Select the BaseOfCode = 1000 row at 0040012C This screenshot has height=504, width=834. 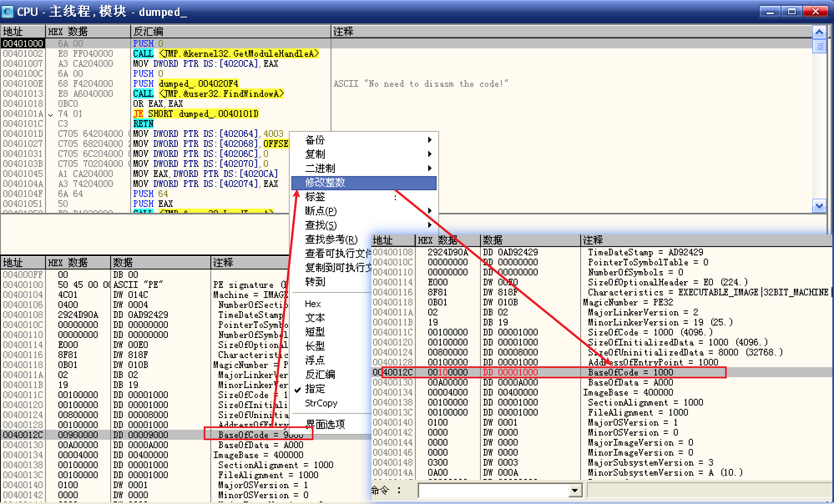630,373
